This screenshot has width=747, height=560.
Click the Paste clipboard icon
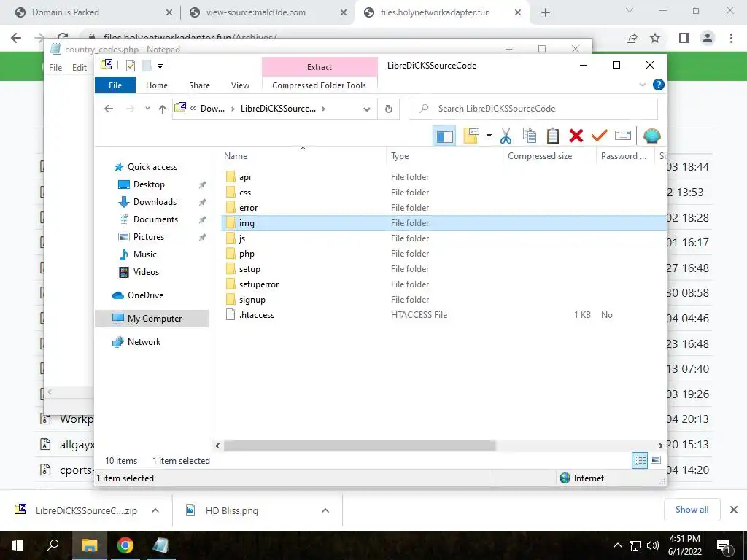click(553, 136)
